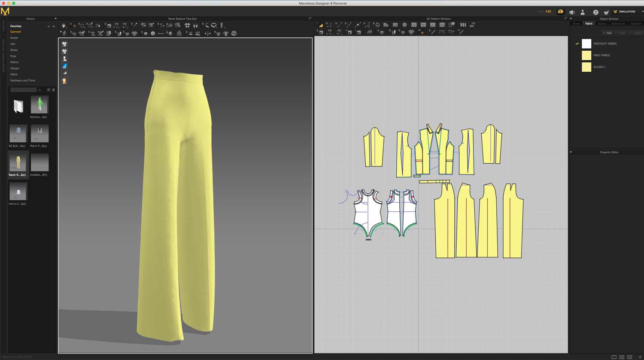Screen dimensions: 644x360
Task: Toggle the blue fabric surface display icon
Action: tap(64, 66)
